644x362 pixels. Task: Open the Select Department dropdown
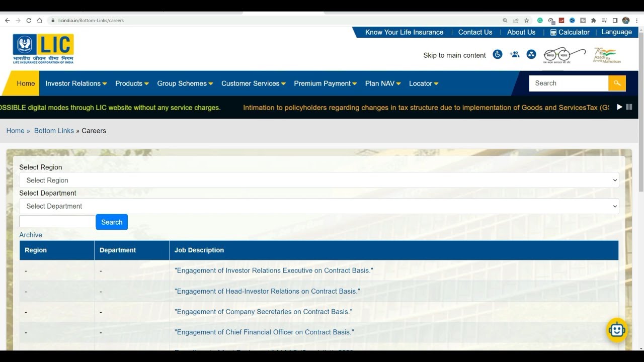coord(319,206)
